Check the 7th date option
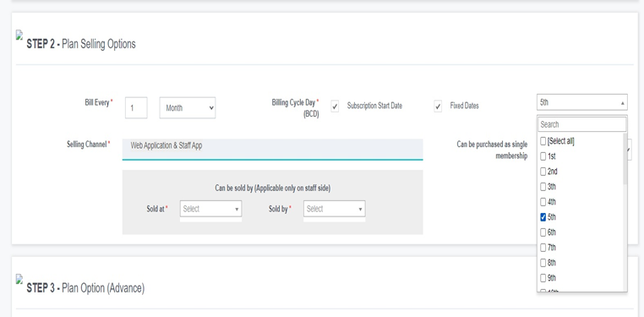The width and height of the screenshot is (644, 317). tap(543, 248)
